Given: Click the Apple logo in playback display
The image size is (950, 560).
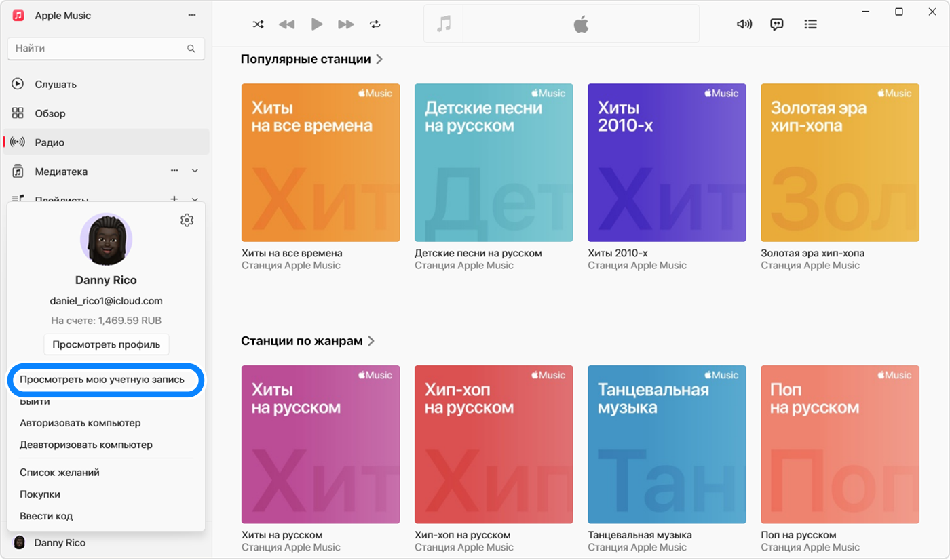Looking at the screenshot, I should pyautogui.click(x=581, y=25).
